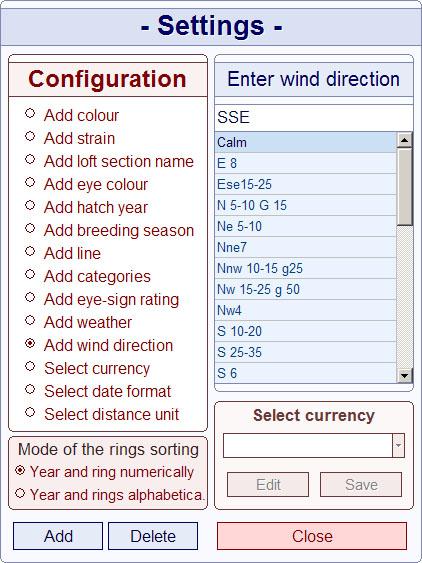Click the wind list scrollbar thumb
The width and height of the screenshot is (422, 563).
405,187
